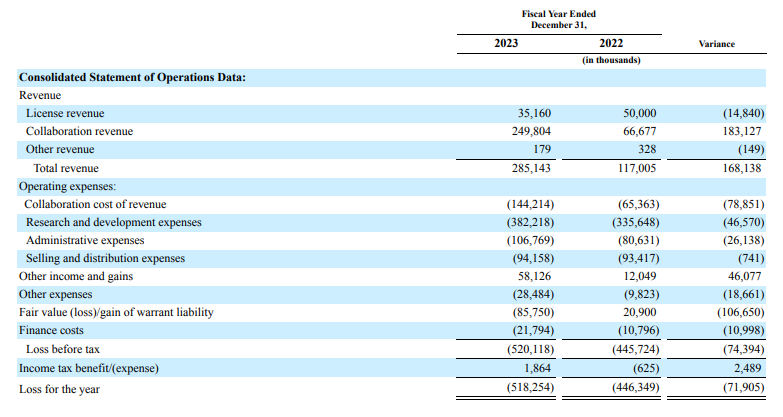Click the 2023 column header
The height and width of the screenshot is (417, 783).
click(x=506, y=43)
